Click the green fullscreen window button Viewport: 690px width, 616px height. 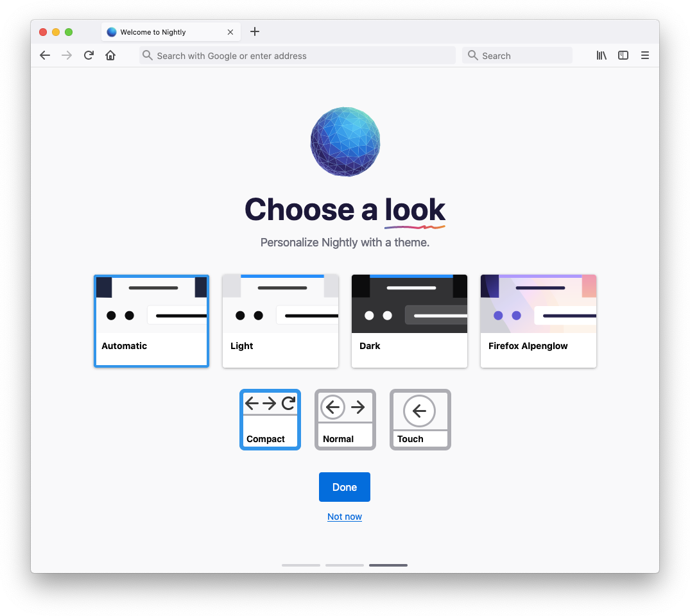(69, 32)
